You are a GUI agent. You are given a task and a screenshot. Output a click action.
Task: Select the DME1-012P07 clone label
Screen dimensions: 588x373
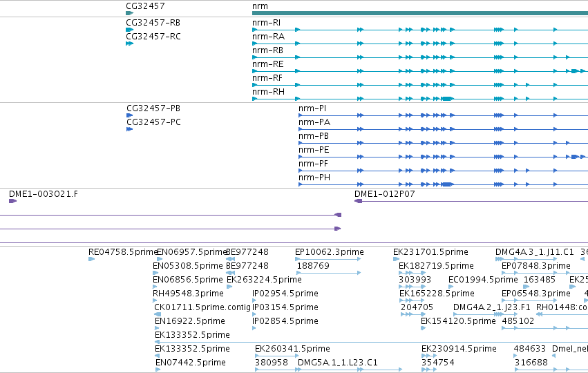pos(384,194)
